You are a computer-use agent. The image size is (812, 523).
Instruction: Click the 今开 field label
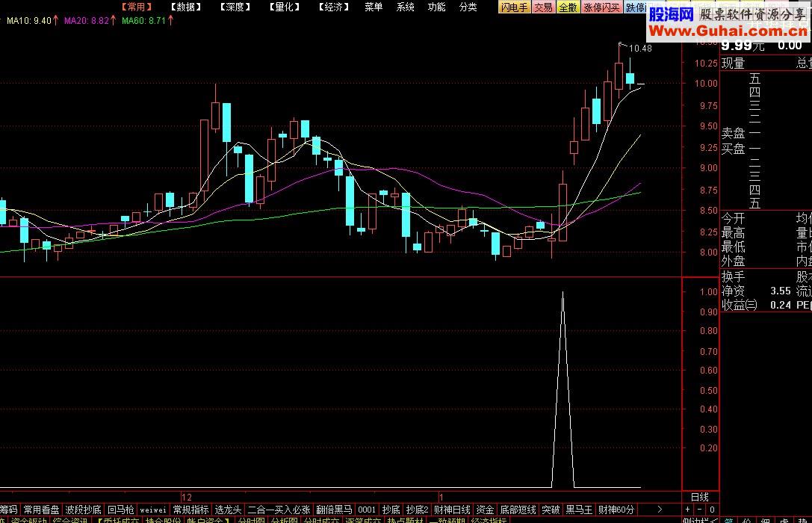coord(734,218)
